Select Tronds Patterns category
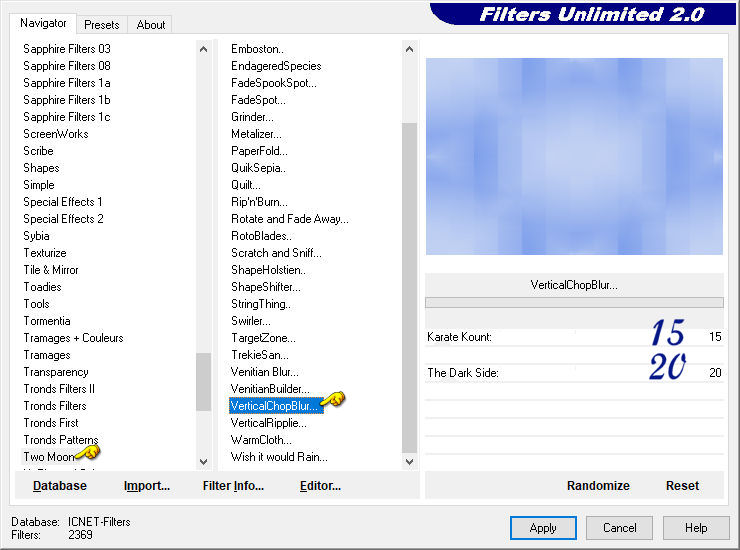 [61, 440]
